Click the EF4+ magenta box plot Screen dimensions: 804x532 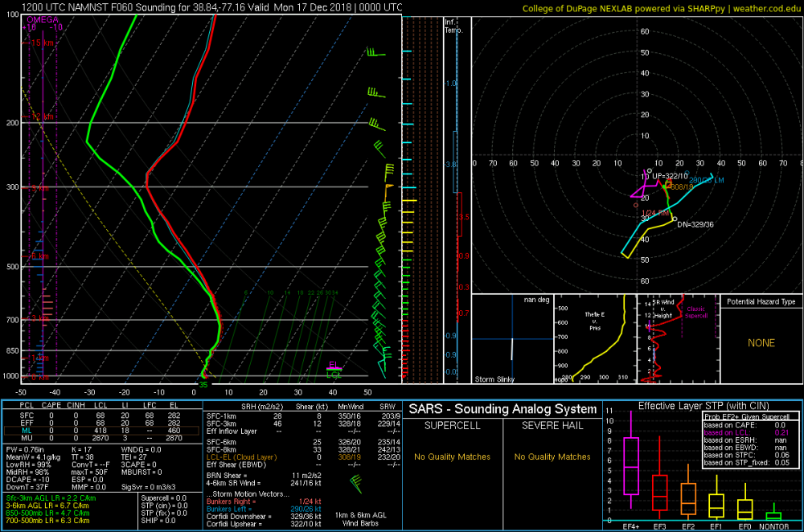point(630,464)
